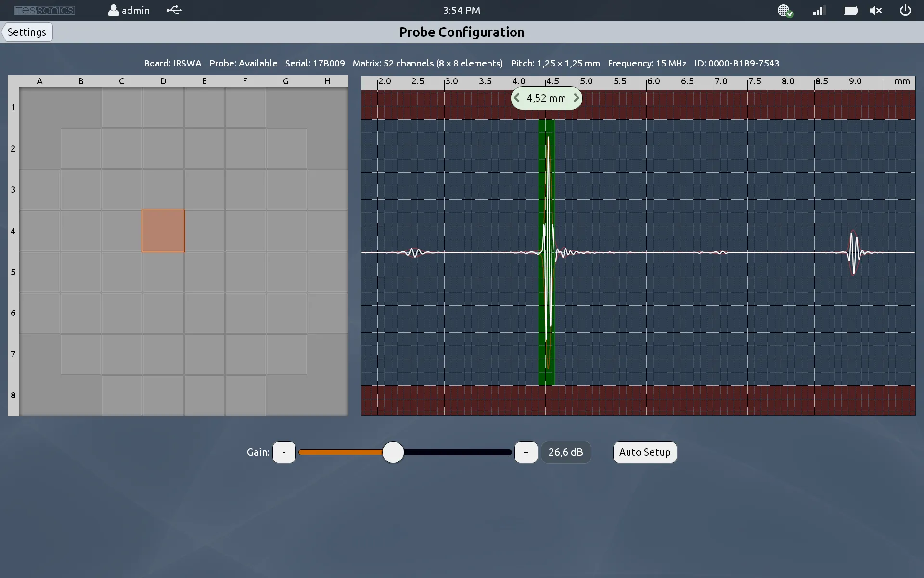This screenshot has width=924, height=578.
Task: Unmute the system audio
Action: (876, 10)
